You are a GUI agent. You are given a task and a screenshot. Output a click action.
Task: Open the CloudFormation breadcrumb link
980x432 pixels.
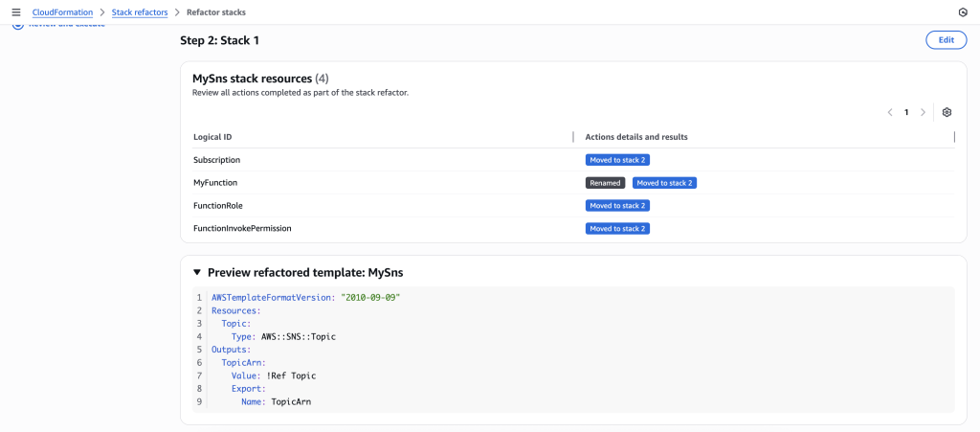[62, 11]
